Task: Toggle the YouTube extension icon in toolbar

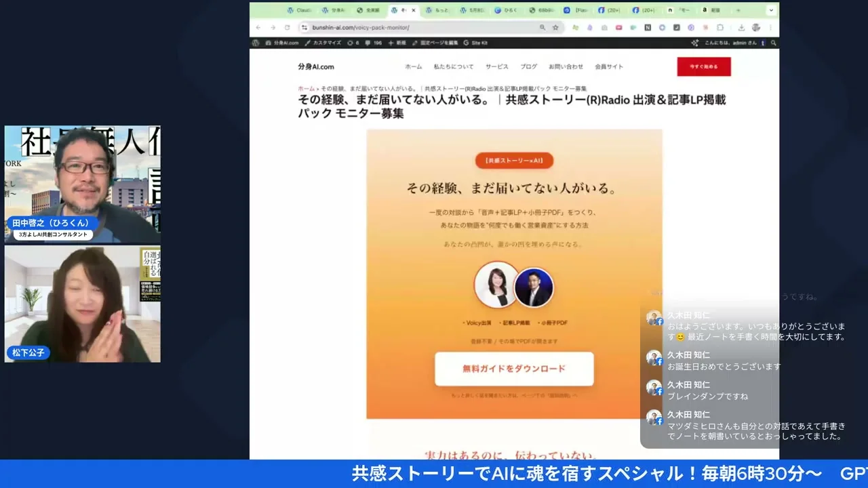Action: pyautogui.click(x=618, y=27)
